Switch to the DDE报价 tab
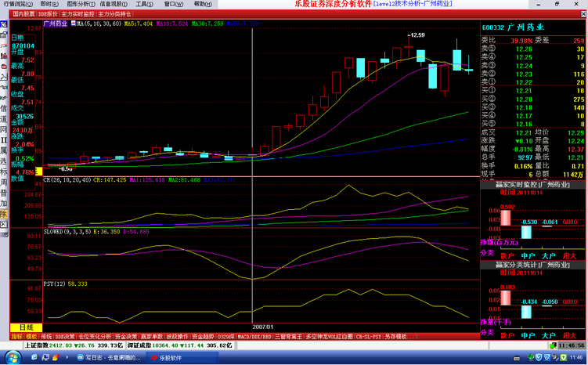The width and height of the screenshot is (588, 365). 48,14
